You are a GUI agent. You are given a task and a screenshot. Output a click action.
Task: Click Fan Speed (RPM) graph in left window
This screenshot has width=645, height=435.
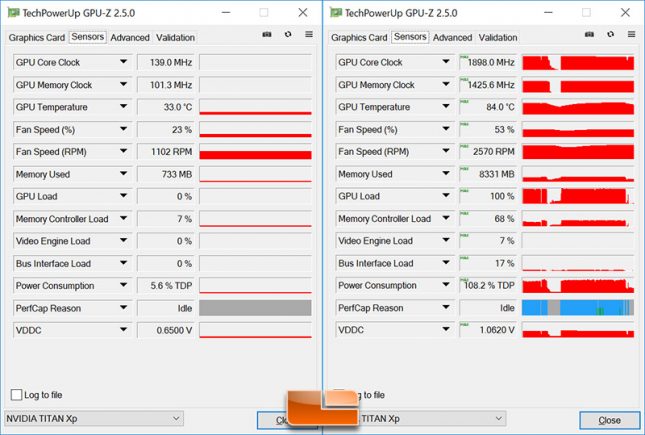255,152
